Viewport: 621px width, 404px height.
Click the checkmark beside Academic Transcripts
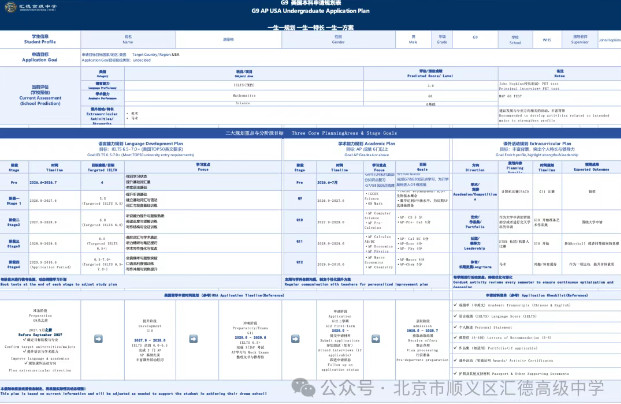[x=455, y=305]
